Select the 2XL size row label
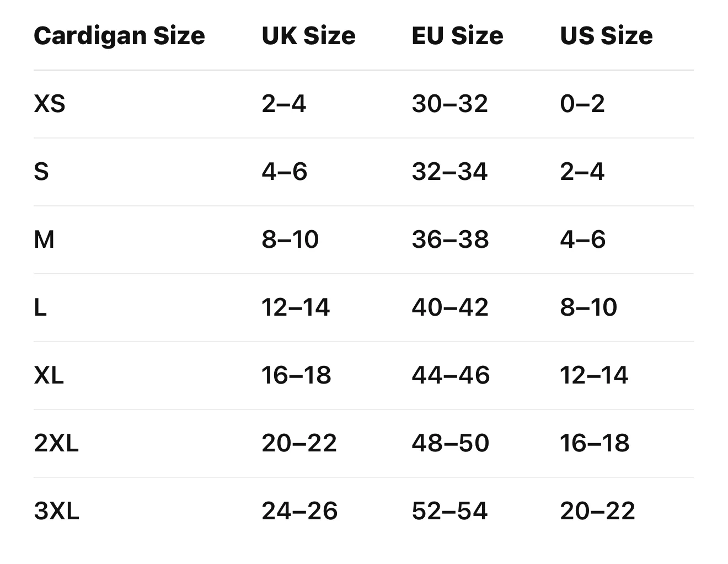728x564 pixels. [56, 443]
